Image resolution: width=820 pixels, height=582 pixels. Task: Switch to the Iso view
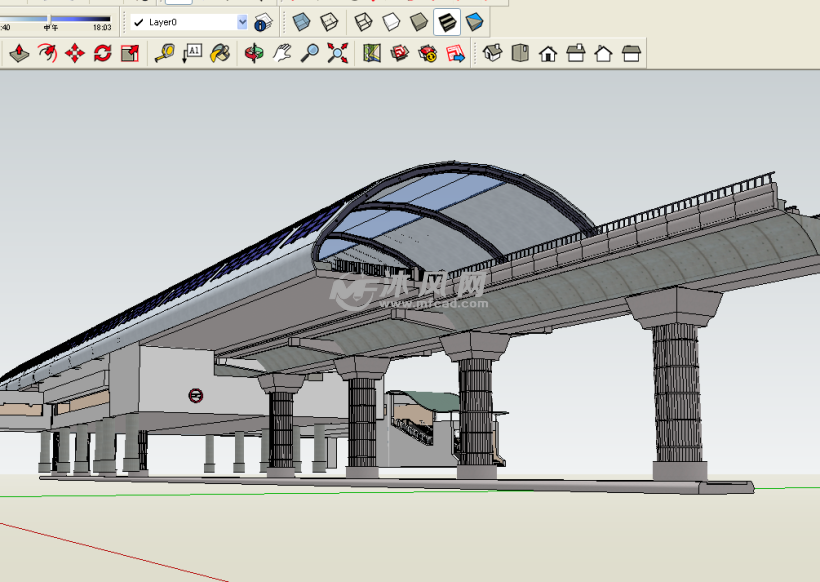click(x=490, y=55)
